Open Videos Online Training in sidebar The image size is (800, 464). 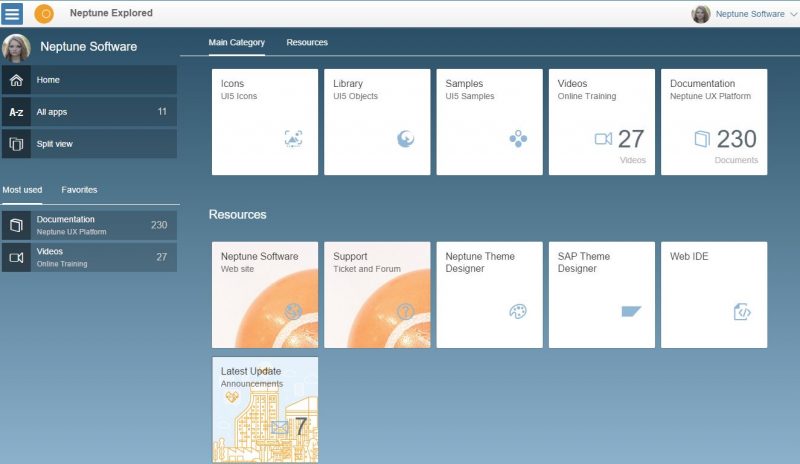[89, 257]
